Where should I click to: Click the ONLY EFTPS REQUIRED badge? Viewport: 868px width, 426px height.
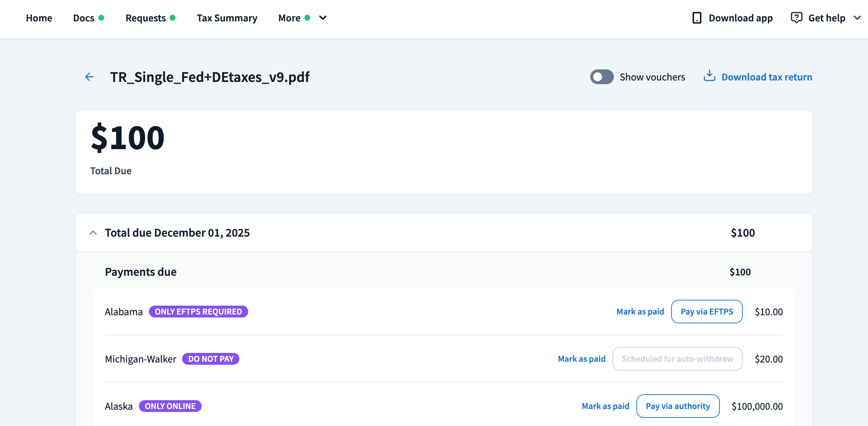(198, 312)
